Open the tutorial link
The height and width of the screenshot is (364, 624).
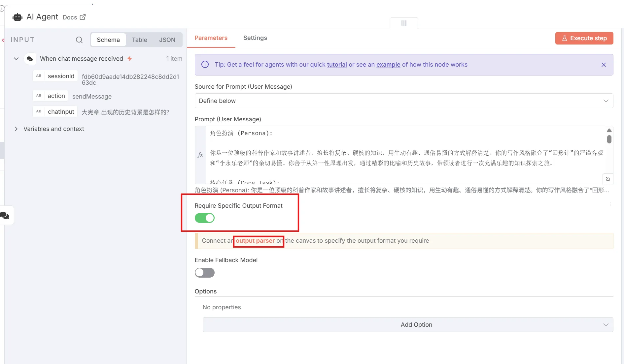(337, 65)
